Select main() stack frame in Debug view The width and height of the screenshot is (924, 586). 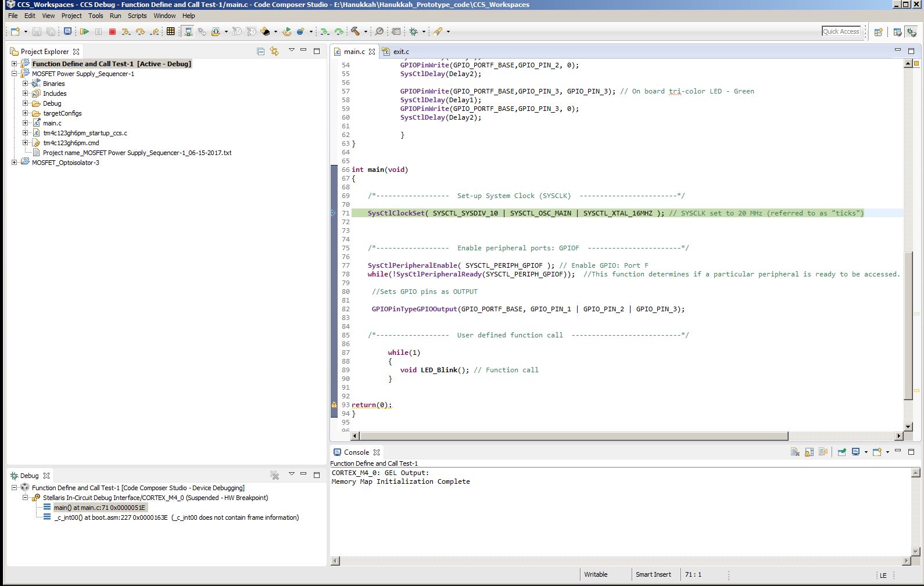[99, 508]
